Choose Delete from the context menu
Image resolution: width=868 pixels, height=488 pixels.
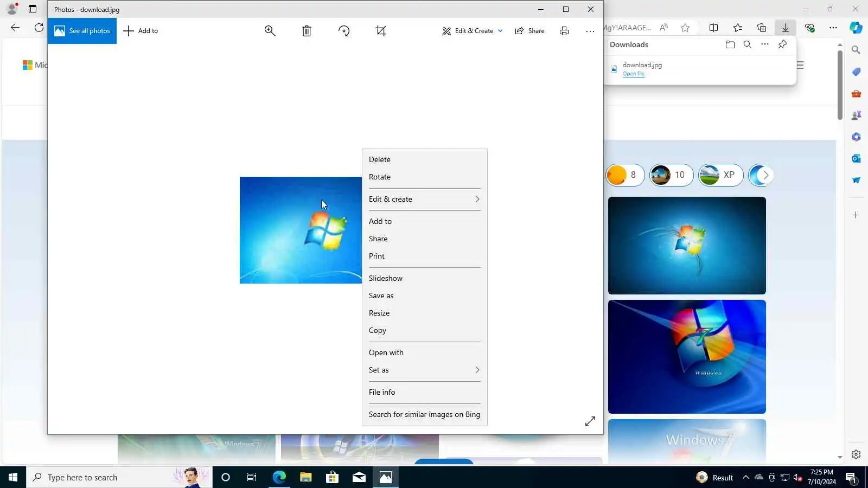(424, 159)
